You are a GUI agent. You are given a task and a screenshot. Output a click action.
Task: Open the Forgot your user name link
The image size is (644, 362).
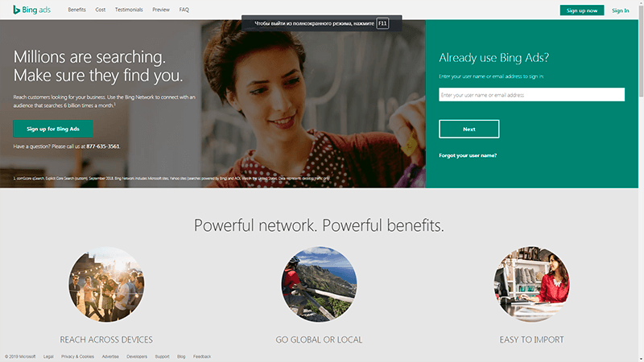pos(468,155)
